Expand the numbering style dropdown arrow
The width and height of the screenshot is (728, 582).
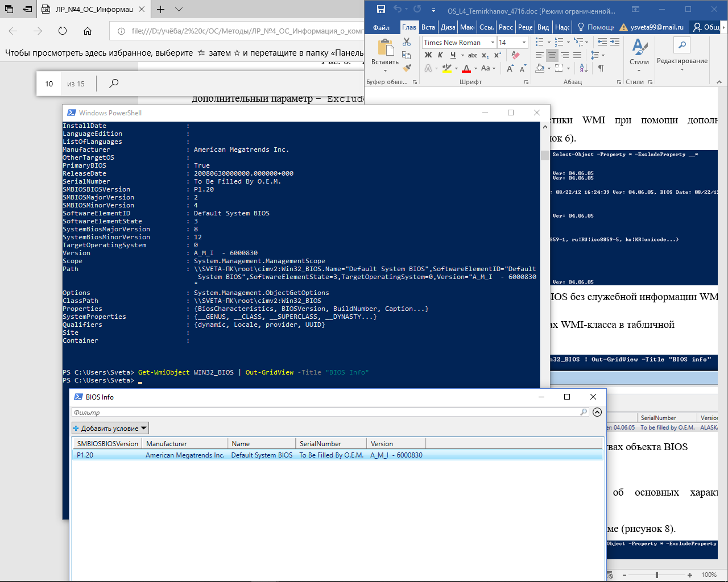568,43
